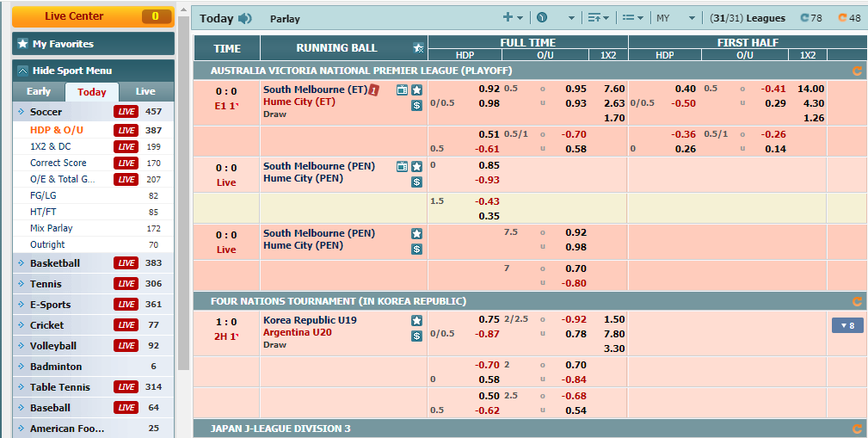Click the dollar icon for South Melbourne (ET)
Image resolution: width=868 pixels, height=438 pixels.
pos(416,105)
